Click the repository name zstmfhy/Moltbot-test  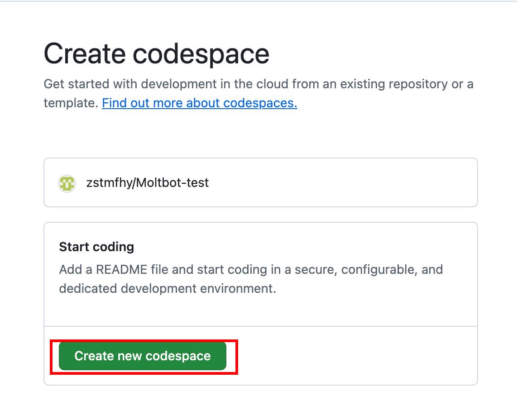tap(148, 183)
